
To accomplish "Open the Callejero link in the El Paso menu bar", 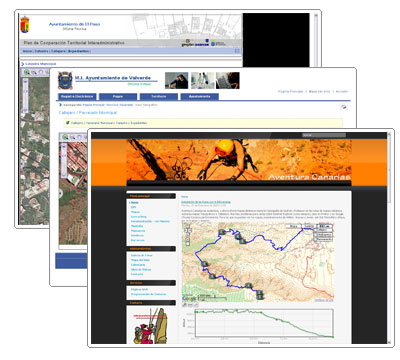I will pyautogui.click(x=59, y=51).
